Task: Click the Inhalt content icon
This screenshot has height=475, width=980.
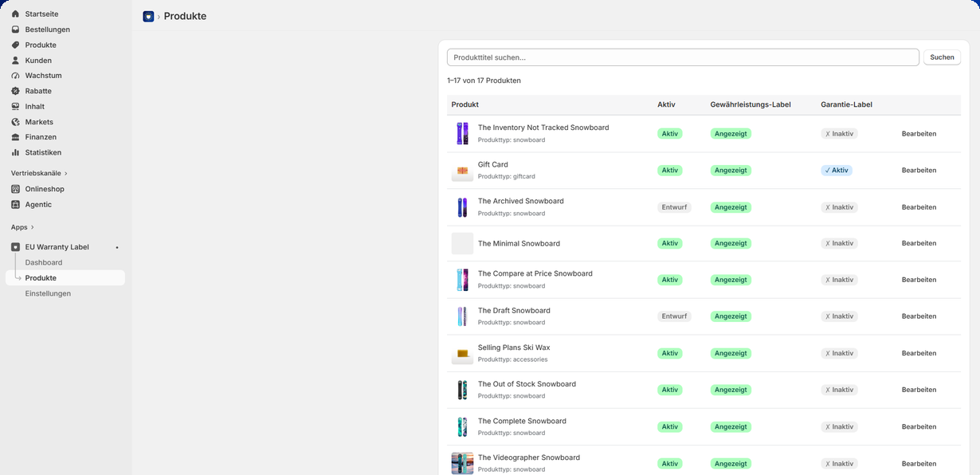Action: coord(16,106)
